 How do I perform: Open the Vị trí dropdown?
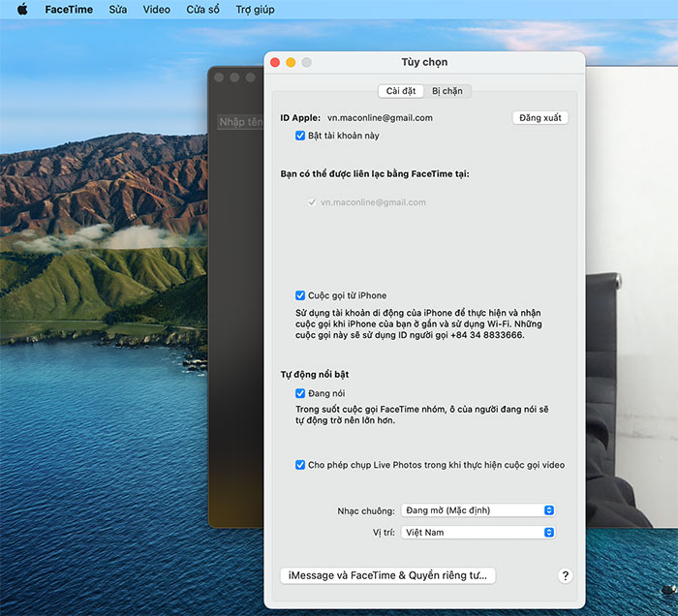pos(478,533)
